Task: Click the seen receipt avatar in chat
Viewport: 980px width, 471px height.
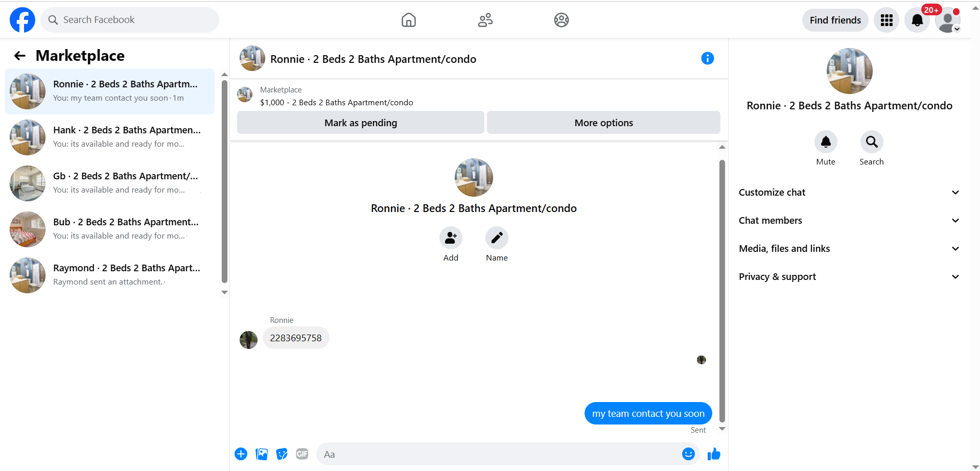Action: [x=702, y=360]
